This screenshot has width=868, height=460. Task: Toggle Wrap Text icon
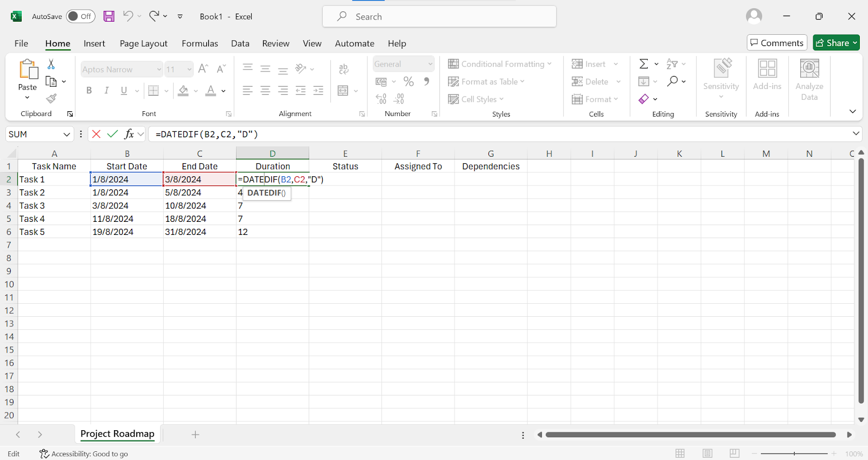[x=343, y=69]
